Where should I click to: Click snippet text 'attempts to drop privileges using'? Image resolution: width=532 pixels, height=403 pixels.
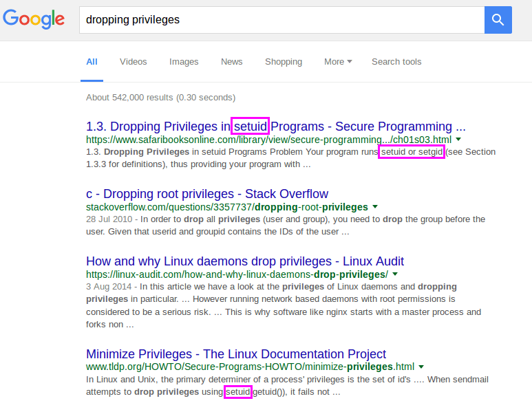tap(154, 392)
